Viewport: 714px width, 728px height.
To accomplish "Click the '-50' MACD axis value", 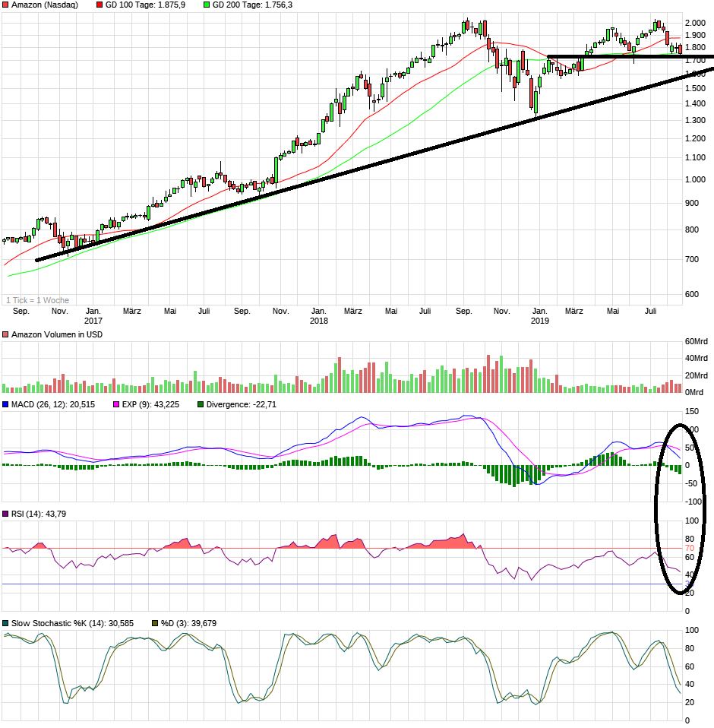I will 691,483.
